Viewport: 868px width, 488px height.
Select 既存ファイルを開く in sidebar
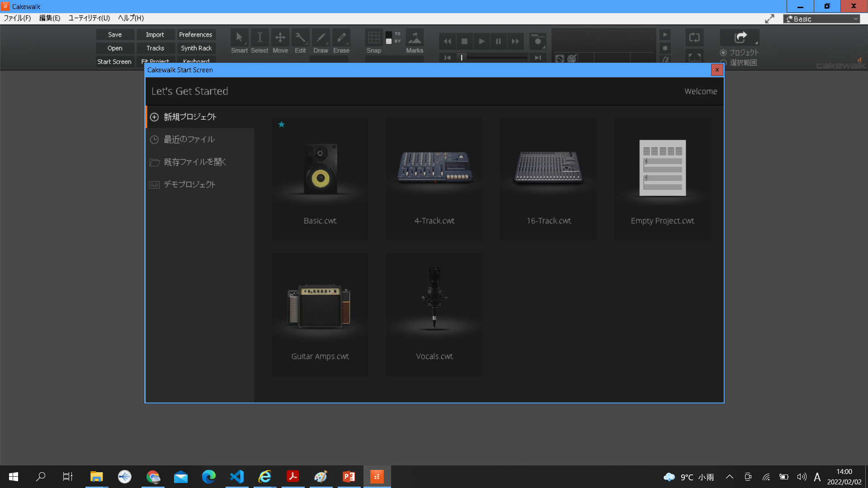point(200,162)
